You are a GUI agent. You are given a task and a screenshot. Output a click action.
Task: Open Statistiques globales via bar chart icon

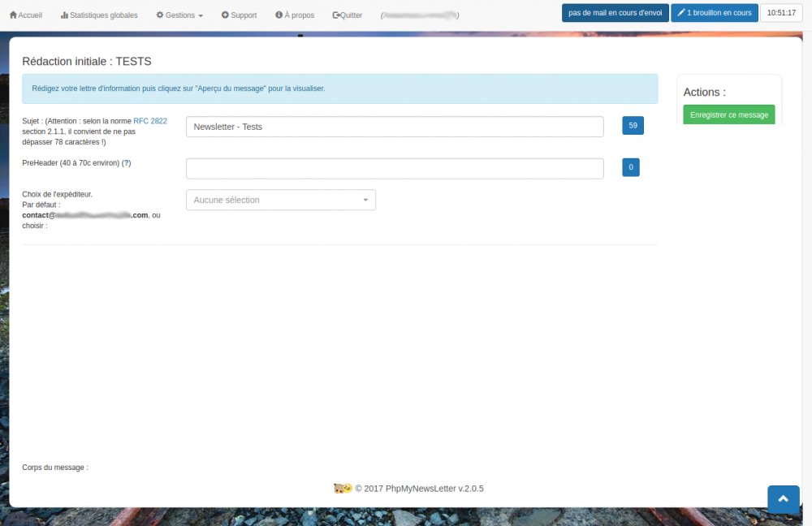coord(64,15)
